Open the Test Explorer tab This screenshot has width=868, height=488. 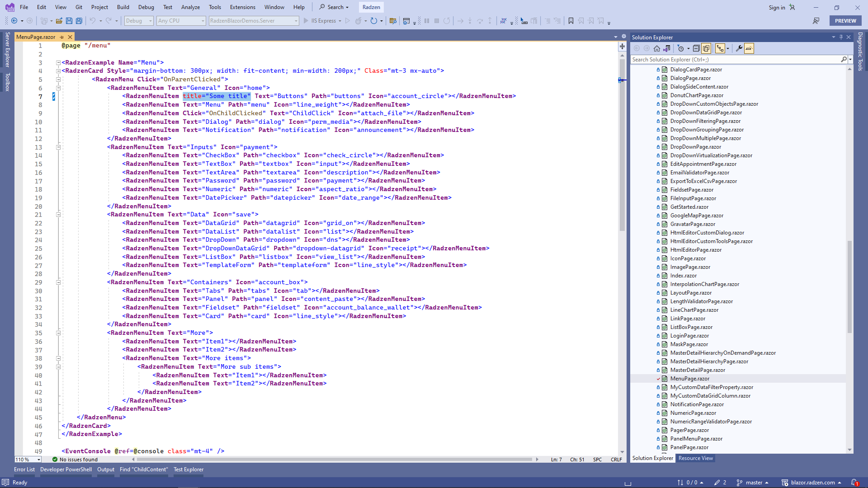point(189,469)
